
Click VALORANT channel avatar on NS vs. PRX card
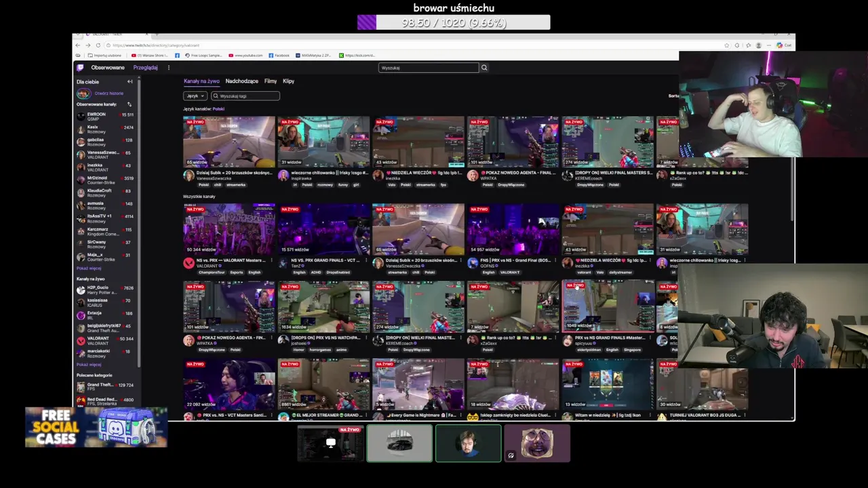[189, 263]
